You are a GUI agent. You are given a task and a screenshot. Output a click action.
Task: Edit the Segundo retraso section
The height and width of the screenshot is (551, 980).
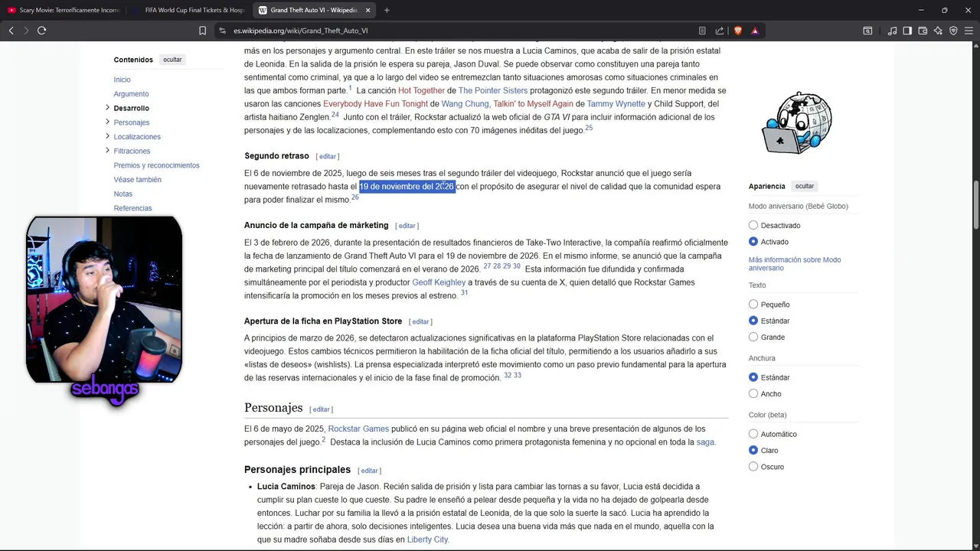(x=328, y=156)
